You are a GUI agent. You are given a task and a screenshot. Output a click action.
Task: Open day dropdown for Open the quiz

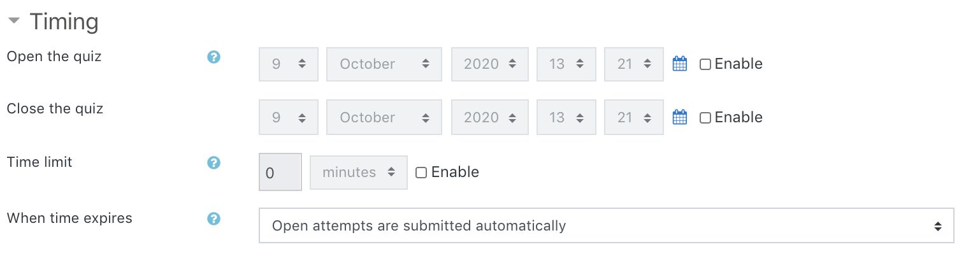pos(288,64)
